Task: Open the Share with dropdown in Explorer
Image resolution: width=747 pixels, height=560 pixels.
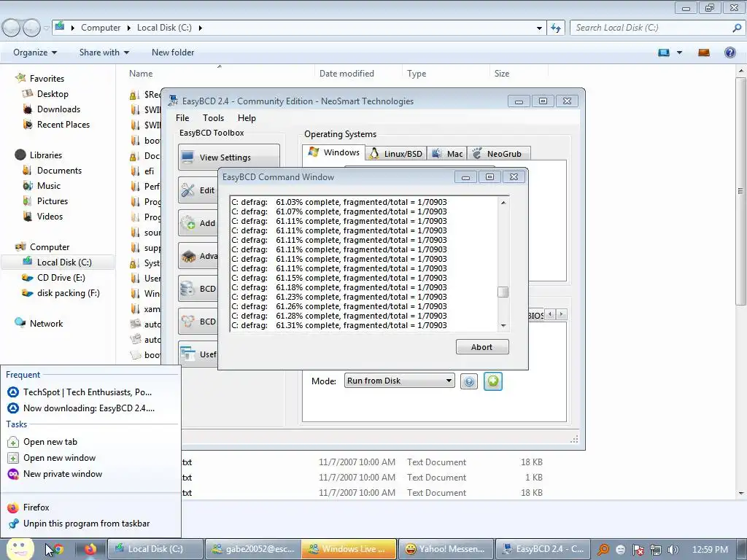Action: click(x=104, y=52)
